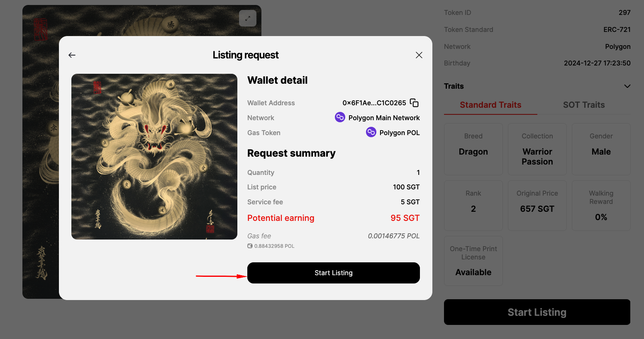Select the Collection Warrior Passion trait card
The width and height of the screenshot is (644, 339).
pyautogui.click(x=537, y=149)
